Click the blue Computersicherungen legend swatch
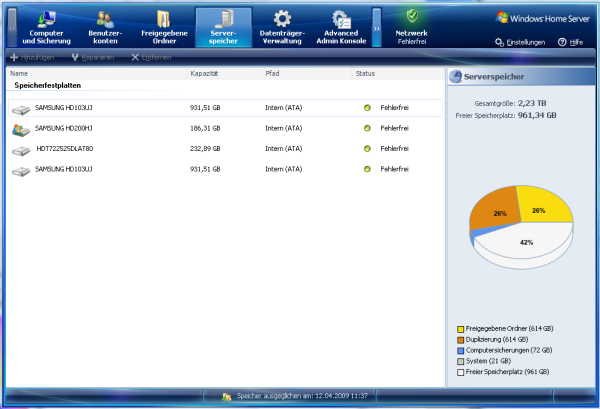600x409 pixels. (460, 350)
